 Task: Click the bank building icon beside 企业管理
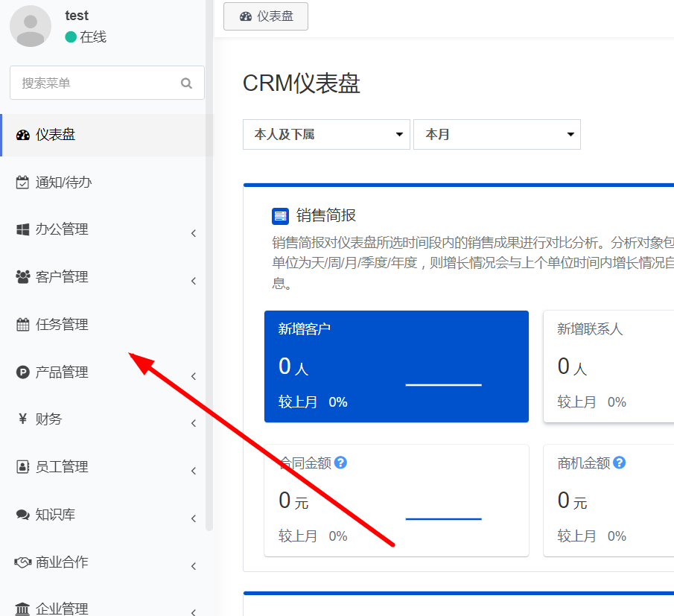pos(22,609)
